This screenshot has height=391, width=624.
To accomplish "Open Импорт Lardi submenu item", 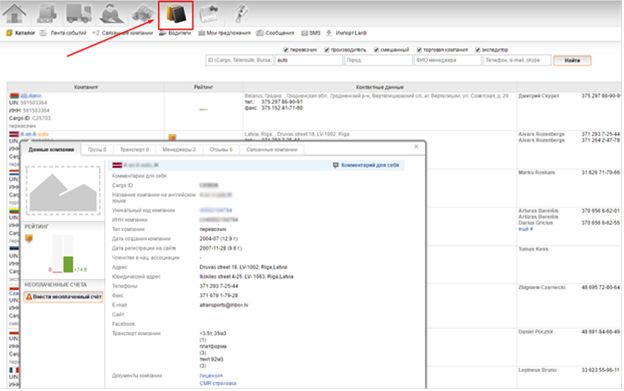I will click(x=346, y=33).
